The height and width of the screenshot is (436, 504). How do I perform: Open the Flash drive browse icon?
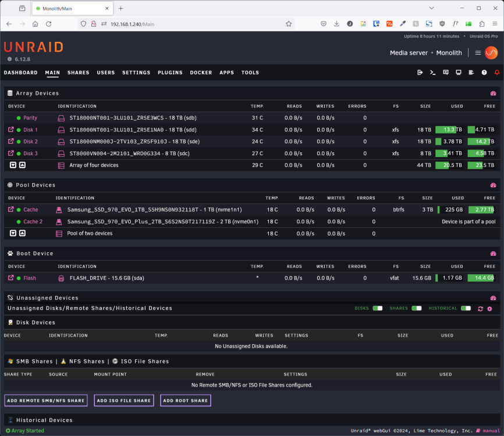pos(11,278)
